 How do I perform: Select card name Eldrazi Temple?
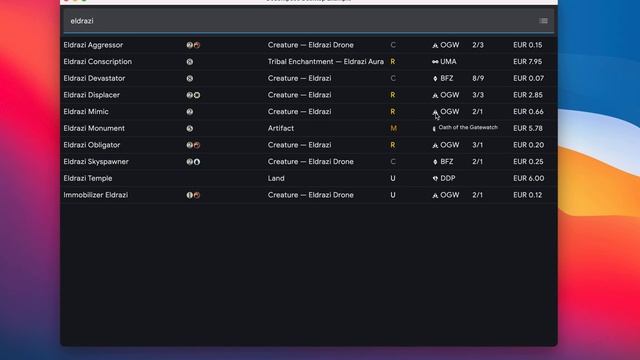pyautogui.click(x=88, y=178)
